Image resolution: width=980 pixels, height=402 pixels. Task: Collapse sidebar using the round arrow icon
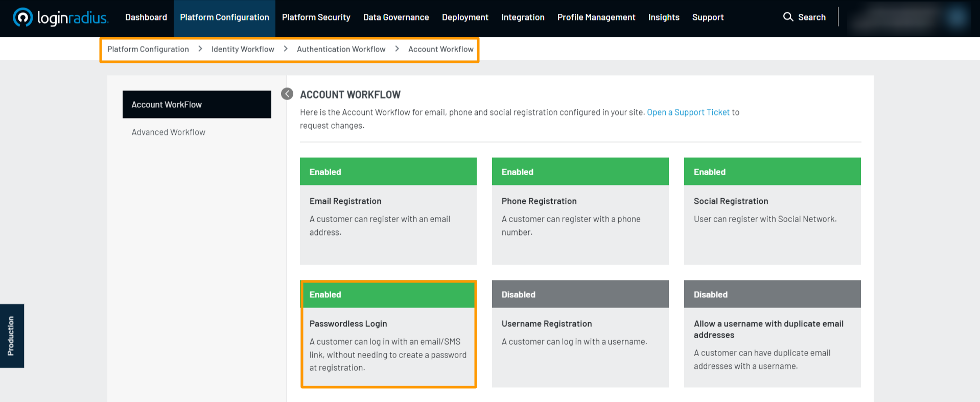coord(287,94)
